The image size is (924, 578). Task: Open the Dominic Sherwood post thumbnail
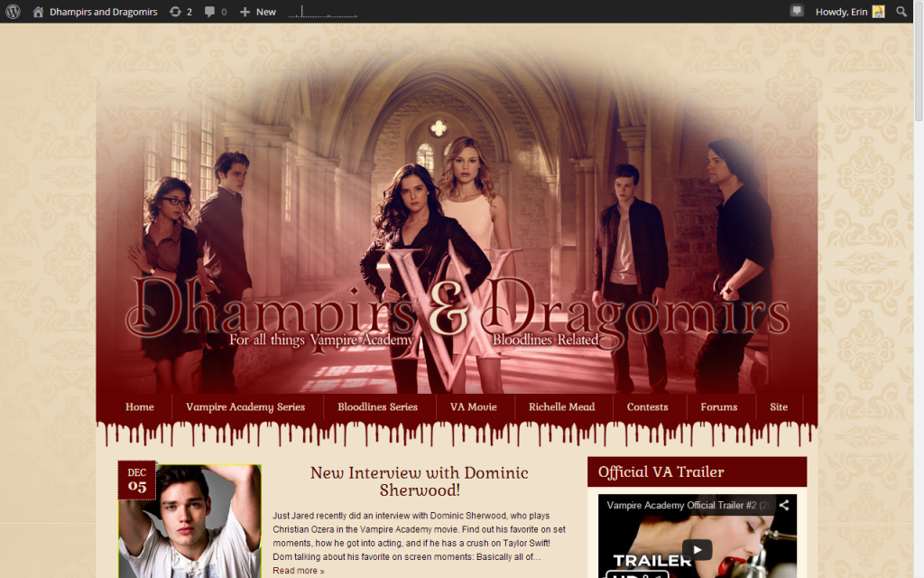tap(189, 521)
